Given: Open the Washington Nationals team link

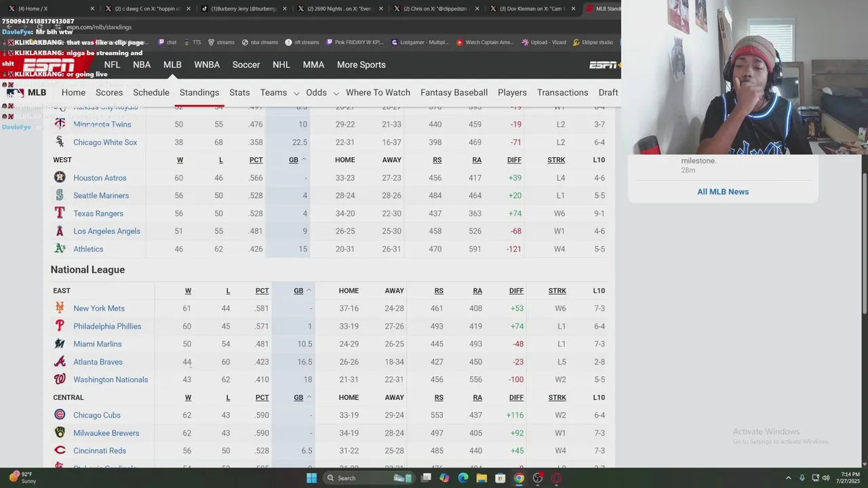Looking at the screenshot, I should (111, 380).
